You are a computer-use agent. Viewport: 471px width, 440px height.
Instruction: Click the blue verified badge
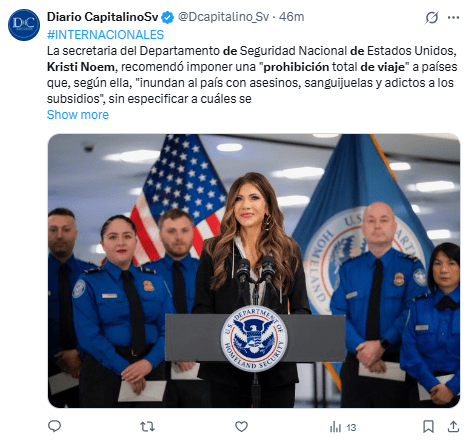[168, 17]
